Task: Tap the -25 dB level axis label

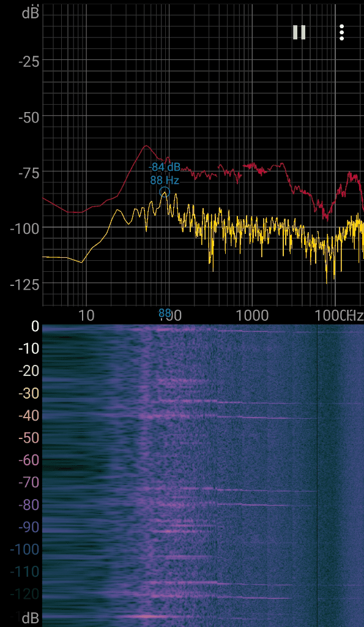Action: (29, 62)
